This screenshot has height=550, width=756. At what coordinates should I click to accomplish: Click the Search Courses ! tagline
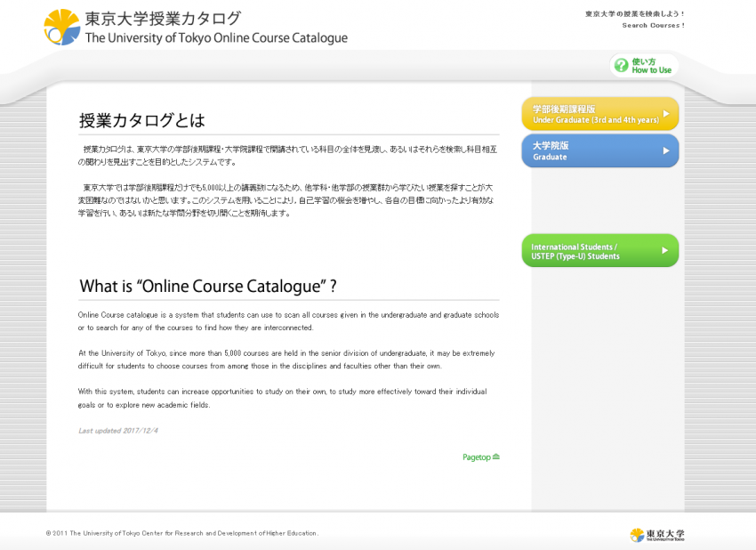click(653, 26)
